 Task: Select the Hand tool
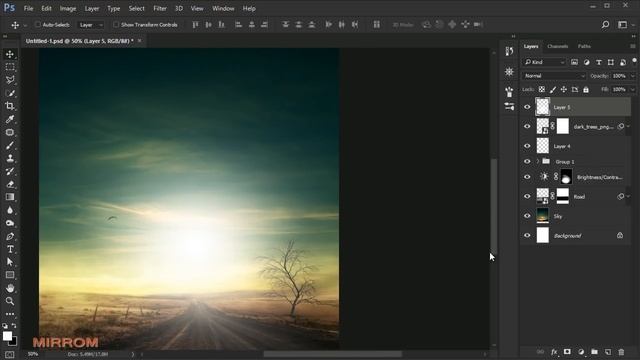(x=10, y=288)
